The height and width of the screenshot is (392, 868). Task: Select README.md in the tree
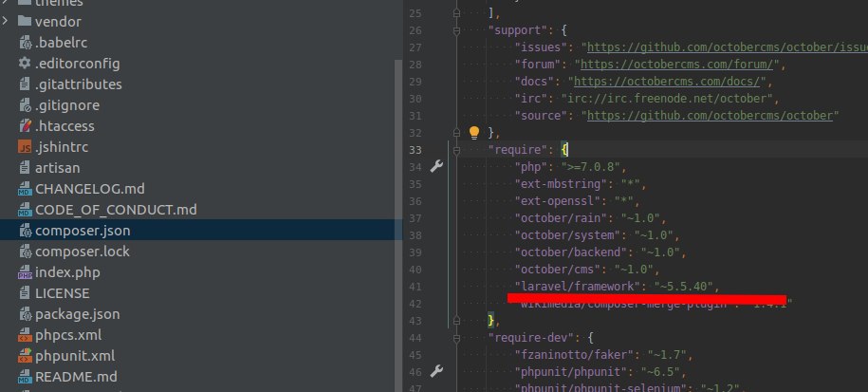[76, 377]
